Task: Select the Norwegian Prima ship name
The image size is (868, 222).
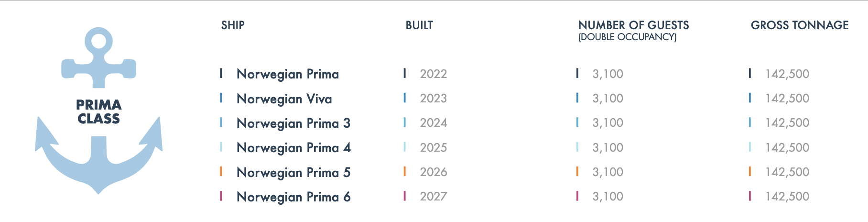Action: [288, 74]
